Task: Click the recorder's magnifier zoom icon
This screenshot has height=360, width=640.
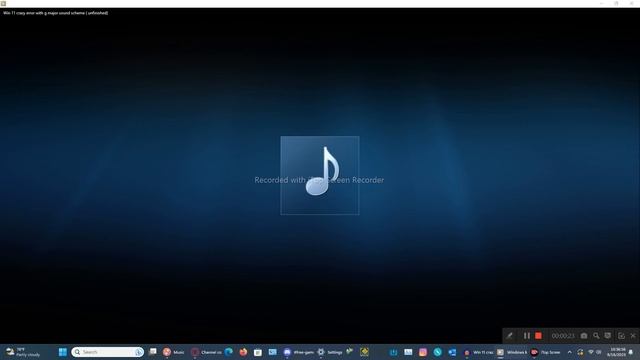Action: click(x=596, y=336)
